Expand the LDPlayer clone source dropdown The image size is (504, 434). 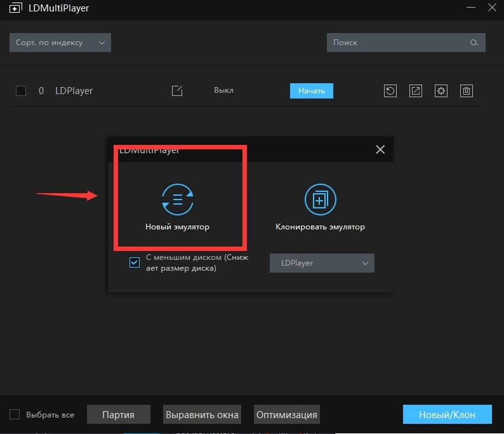pos(322,263)
